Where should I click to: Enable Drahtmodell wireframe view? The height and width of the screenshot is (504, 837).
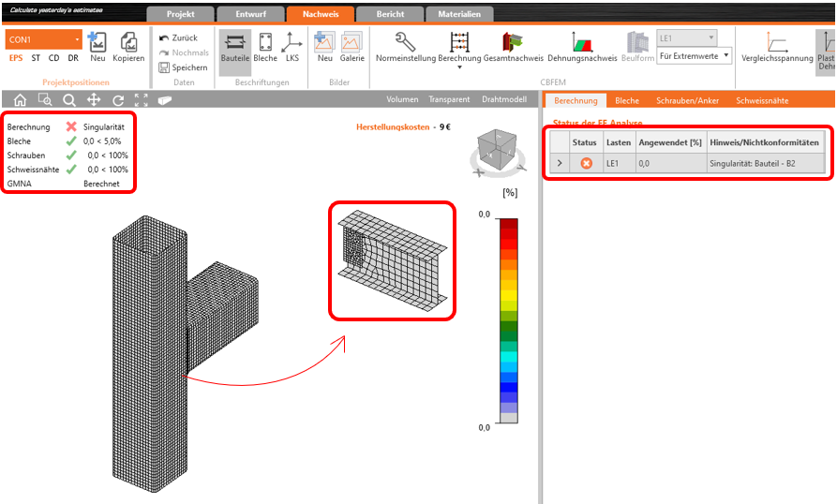point(504,99)
